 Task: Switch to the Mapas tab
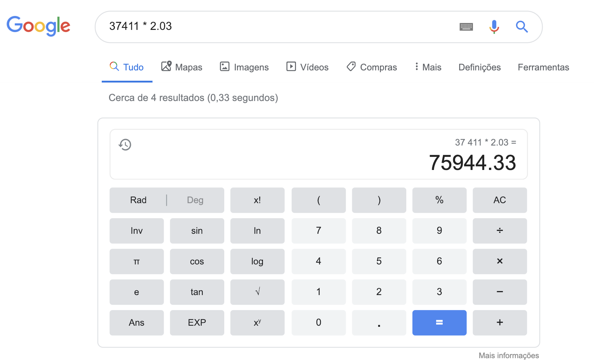pos(182,67)
